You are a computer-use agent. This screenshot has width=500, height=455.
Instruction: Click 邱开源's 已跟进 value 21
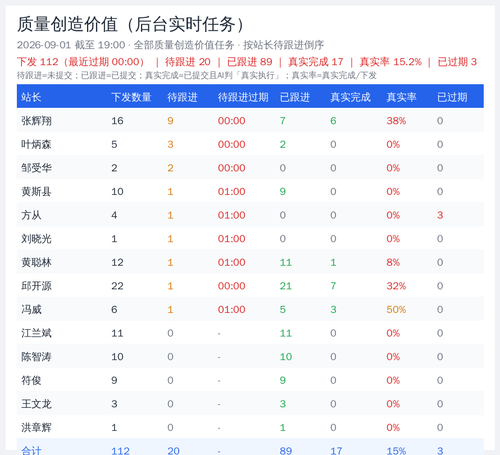pos(286,286)
